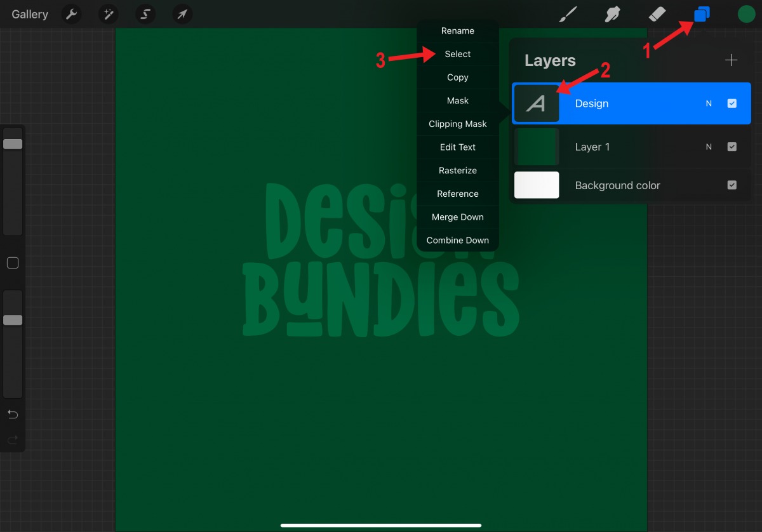Tap the Layer 1 thumbnail

(537, 147)
